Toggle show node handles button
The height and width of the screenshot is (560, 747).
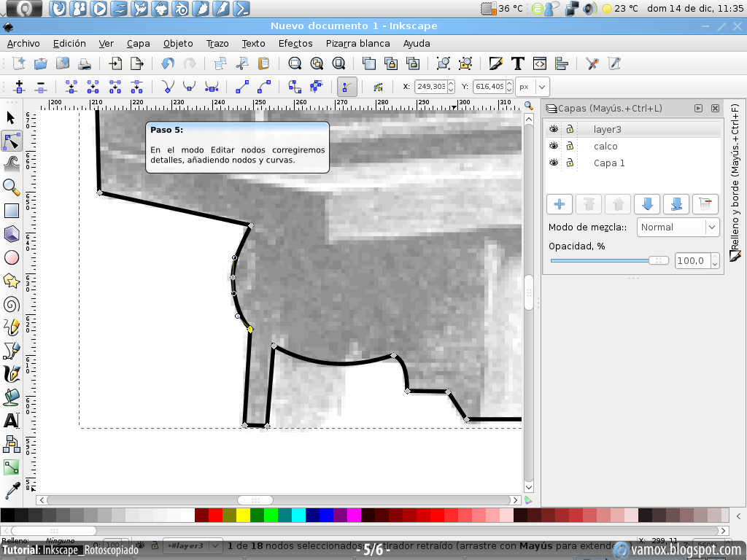click(x=347, y=87)
